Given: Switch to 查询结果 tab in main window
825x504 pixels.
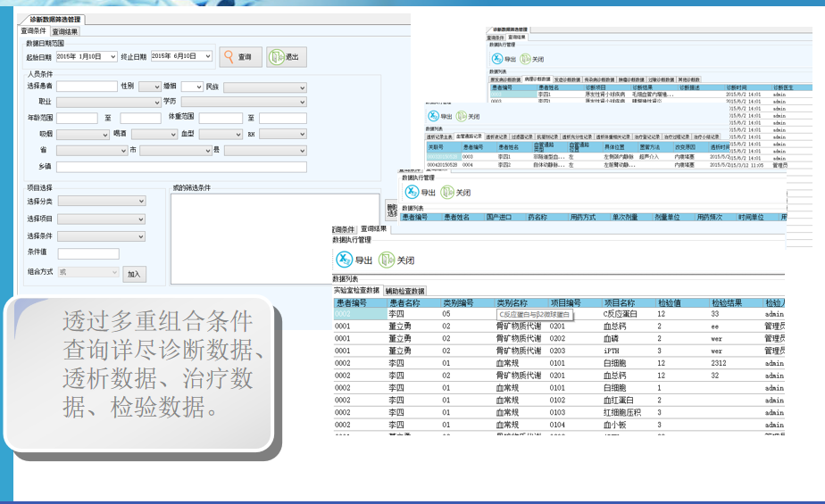Looking at the screenshot, I should coord(64,31).
